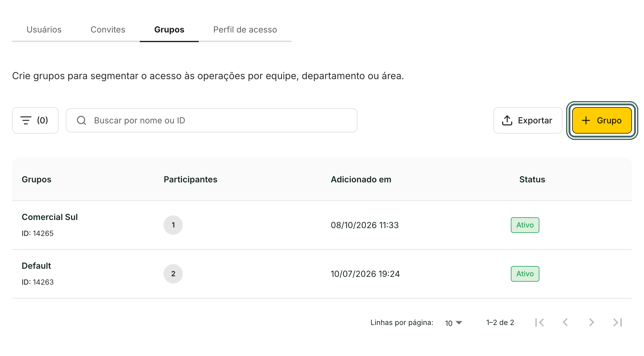
Task: Click the date 08/10/2026 11:33
Action: click(365, 225)
